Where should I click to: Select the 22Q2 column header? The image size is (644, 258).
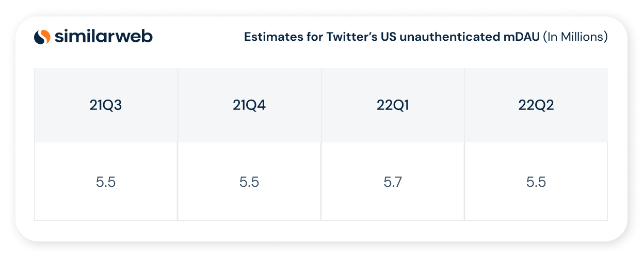click(x=536, y=105)
